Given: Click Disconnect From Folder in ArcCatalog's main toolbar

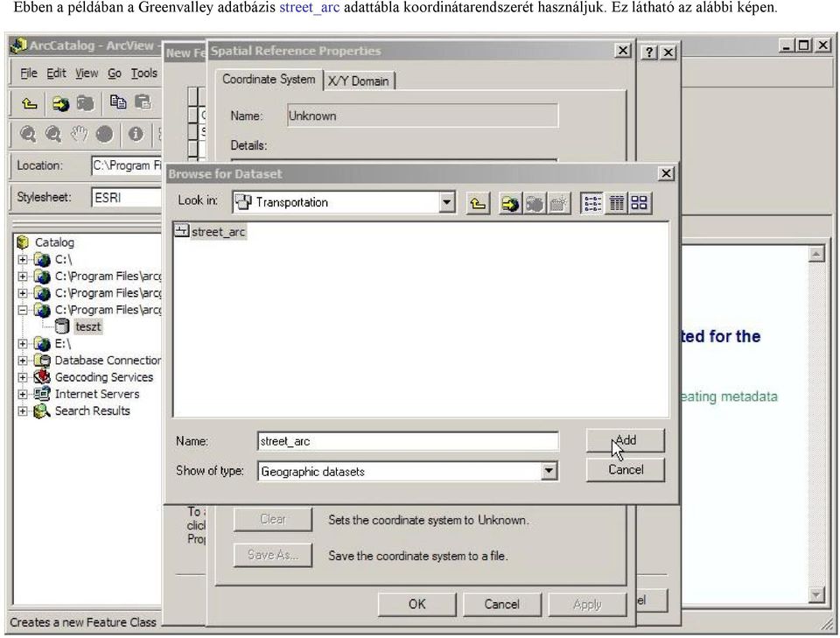Looking at the screenshot, I should pyautogui.click(x=85, y=103).
